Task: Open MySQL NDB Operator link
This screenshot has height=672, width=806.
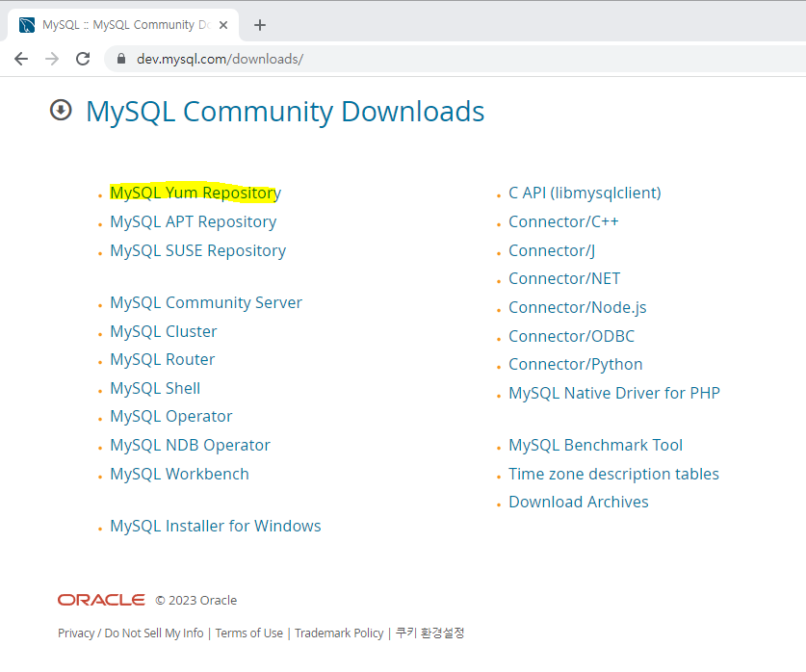Action: [191, 445]
